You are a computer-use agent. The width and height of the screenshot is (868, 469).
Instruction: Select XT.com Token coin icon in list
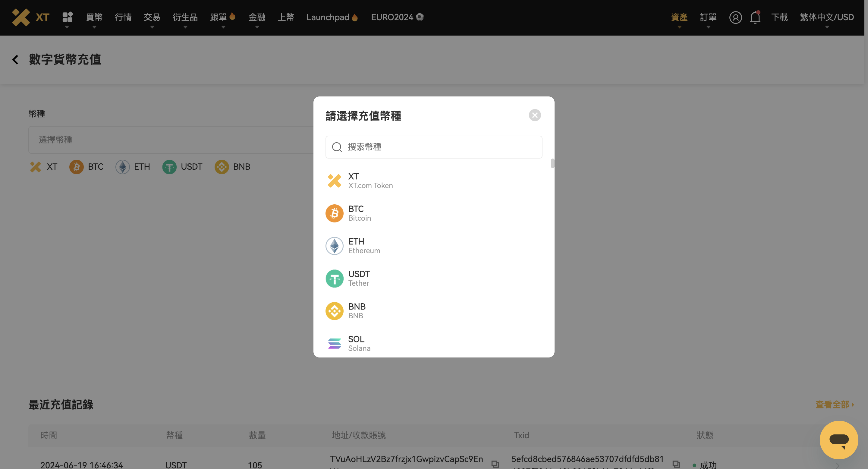click(x=334, y=181)
